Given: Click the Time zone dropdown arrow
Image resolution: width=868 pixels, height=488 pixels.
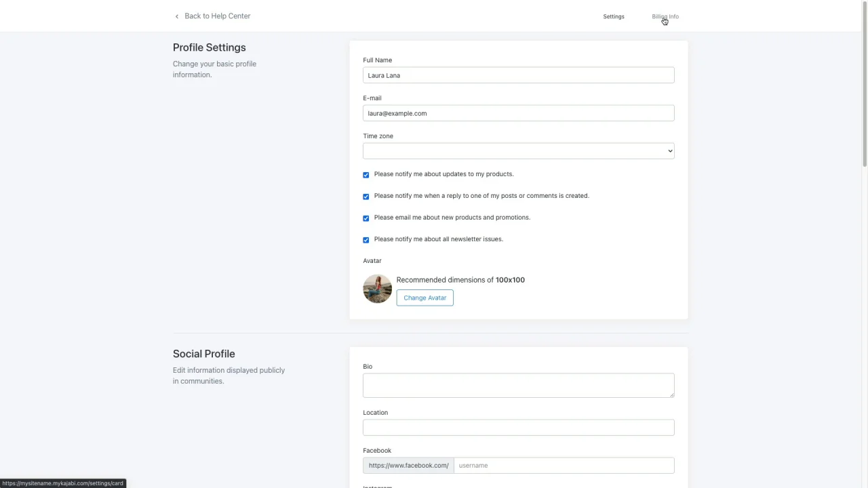Looking at the screenshot, I should tap(670, 151).
